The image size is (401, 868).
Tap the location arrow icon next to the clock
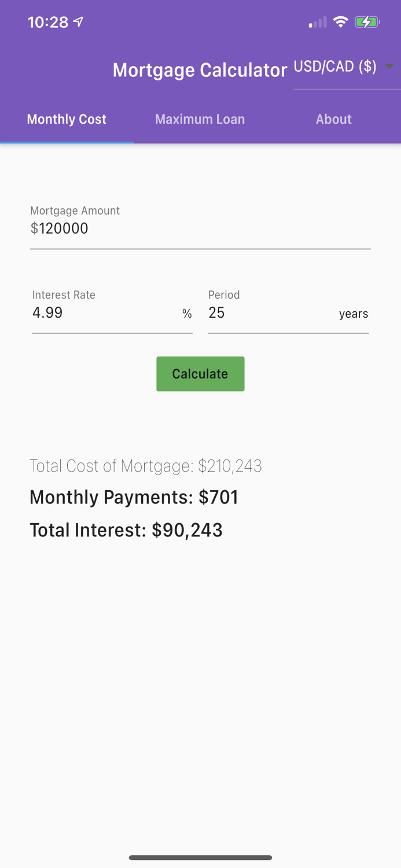(x=78, y=21)
